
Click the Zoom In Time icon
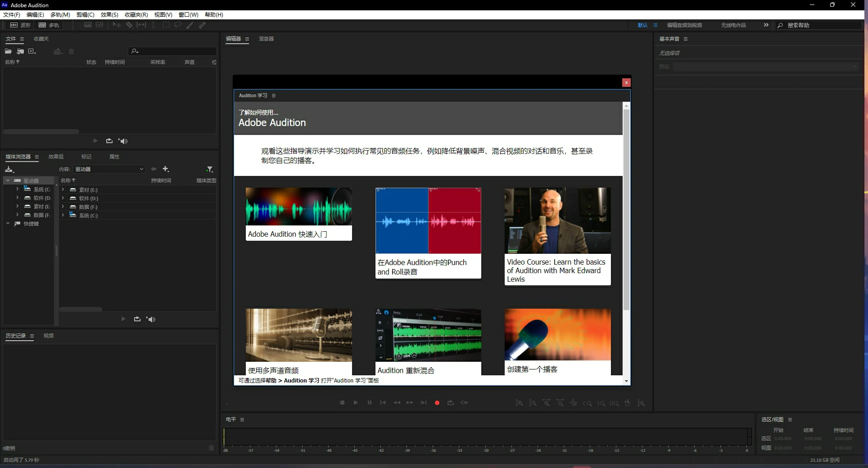pyautogui.click(x=546, y=403)
